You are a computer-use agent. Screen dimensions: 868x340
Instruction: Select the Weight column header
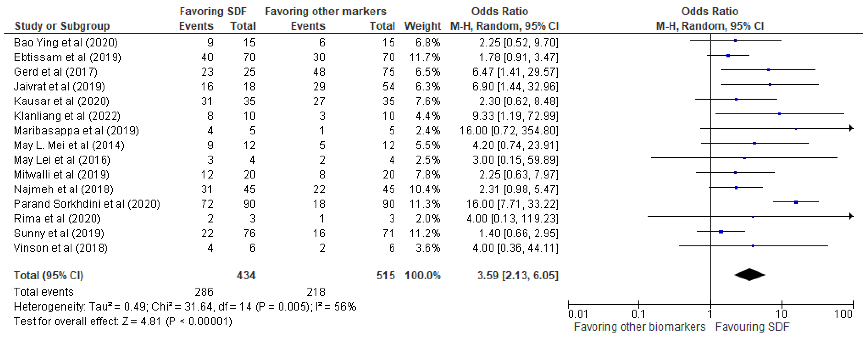coord(423,26)
